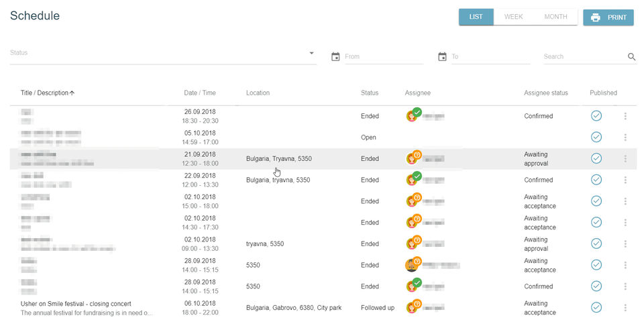Open more options for Confirmed 28.09.2018 shift
Viewport: 644px width, 330px height.
[625, 286]
